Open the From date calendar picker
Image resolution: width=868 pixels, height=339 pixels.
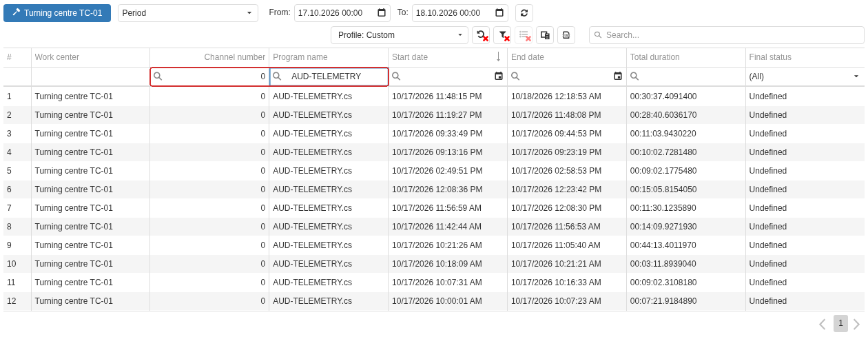(382, 13)
